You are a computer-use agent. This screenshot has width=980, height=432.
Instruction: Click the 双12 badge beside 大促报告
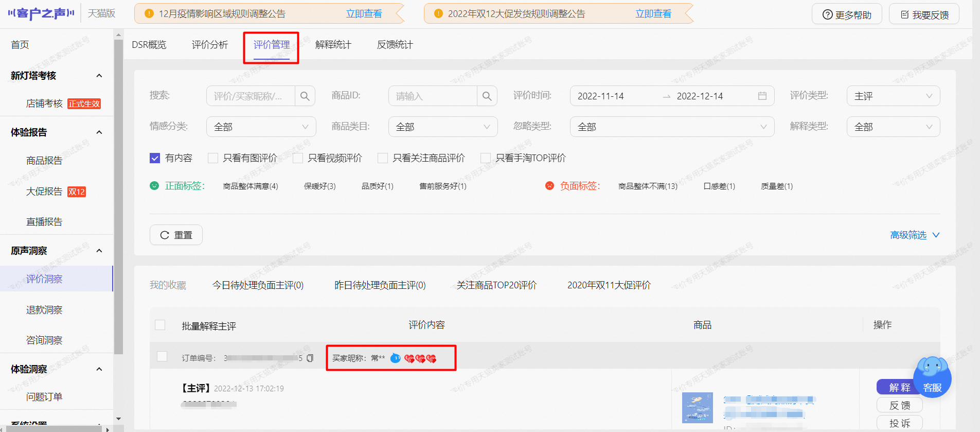click(x=77, y=192)
